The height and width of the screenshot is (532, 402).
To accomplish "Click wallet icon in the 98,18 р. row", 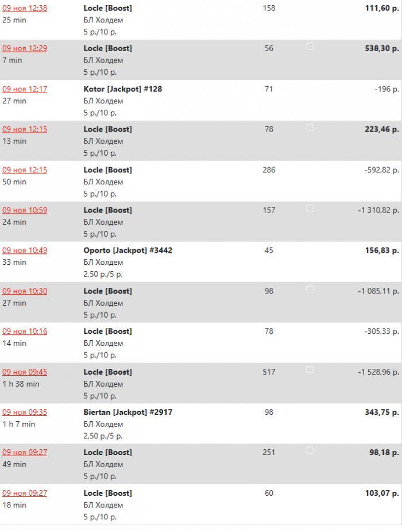I will (310, 450).
